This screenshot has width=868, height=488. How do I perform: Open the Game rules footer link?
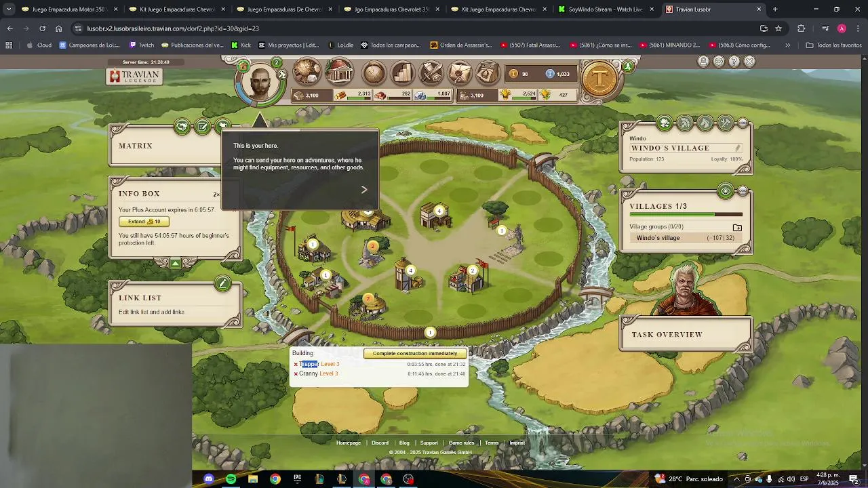pyautogui.click(x=461, y=443)
